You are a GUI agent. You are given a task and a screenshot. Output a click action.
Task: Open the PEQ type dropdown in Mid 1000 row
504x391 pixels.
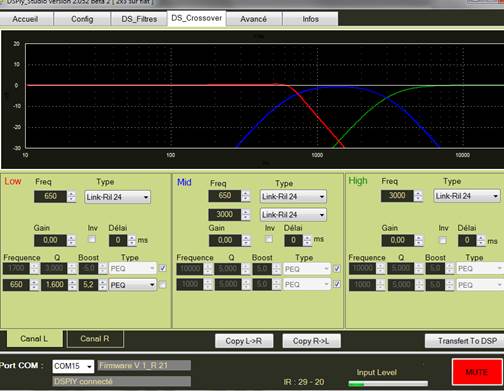point(307,285)
